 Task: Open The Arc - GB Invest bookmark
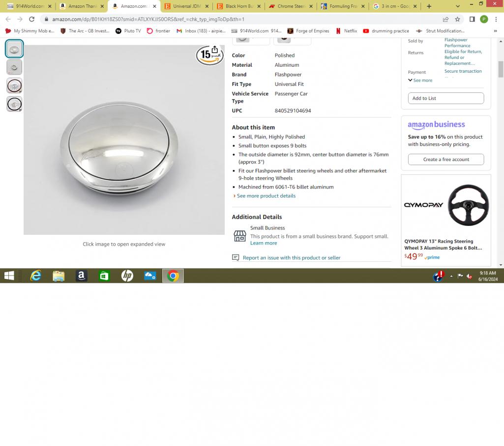pyautogui.click(x=85, y=31)
